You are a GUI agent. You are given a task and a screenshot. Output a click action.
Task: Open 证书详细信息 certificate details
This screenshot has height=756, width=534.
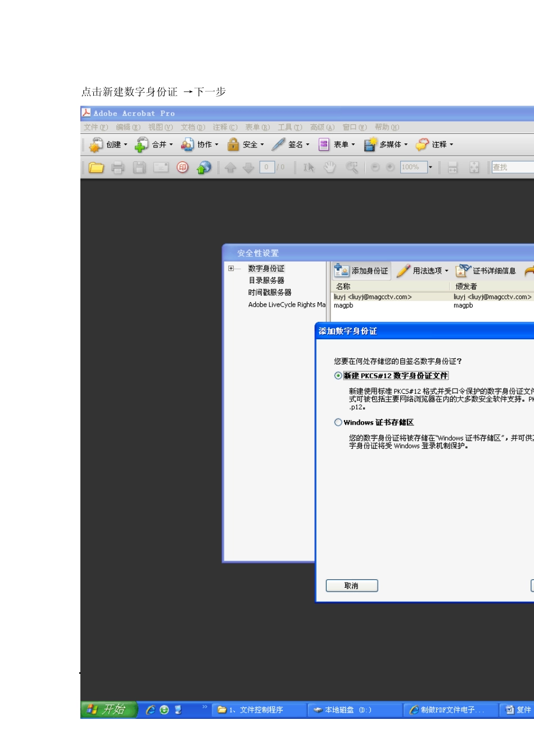[486, 271]
